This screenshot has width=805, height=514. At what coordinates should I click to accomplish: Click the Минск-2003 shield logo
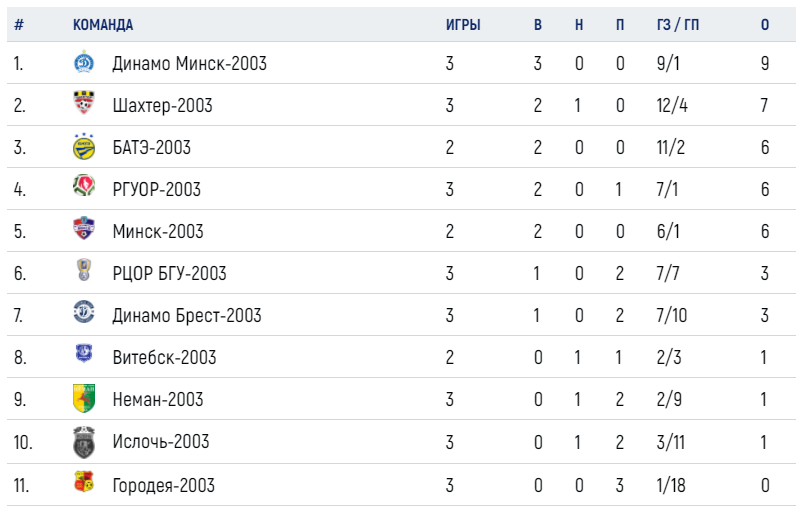point(84,228)
